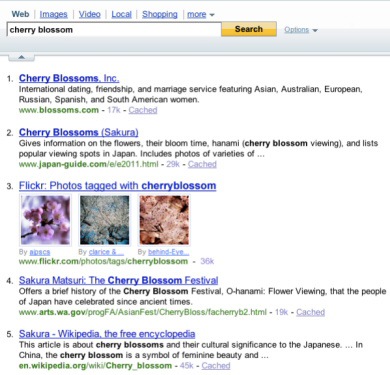Expand the 'more' search categories dropdown

200,15
